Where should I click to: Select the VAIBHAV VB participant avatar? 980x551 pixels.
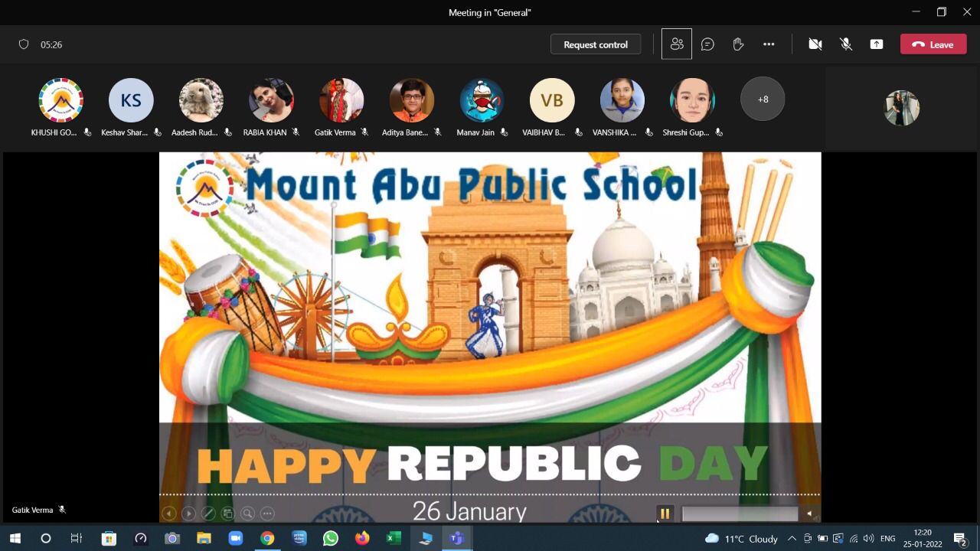pyautogui.click(x=552, y=100)
